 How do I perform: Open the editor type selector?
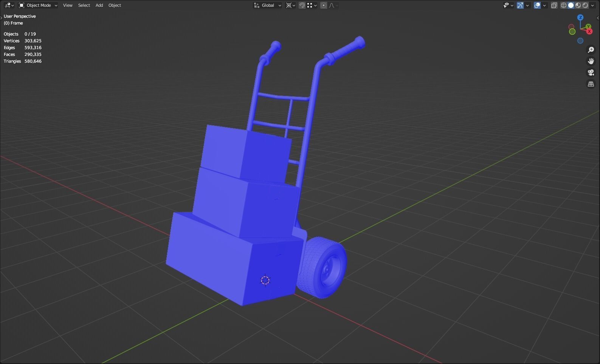[9, 5]
